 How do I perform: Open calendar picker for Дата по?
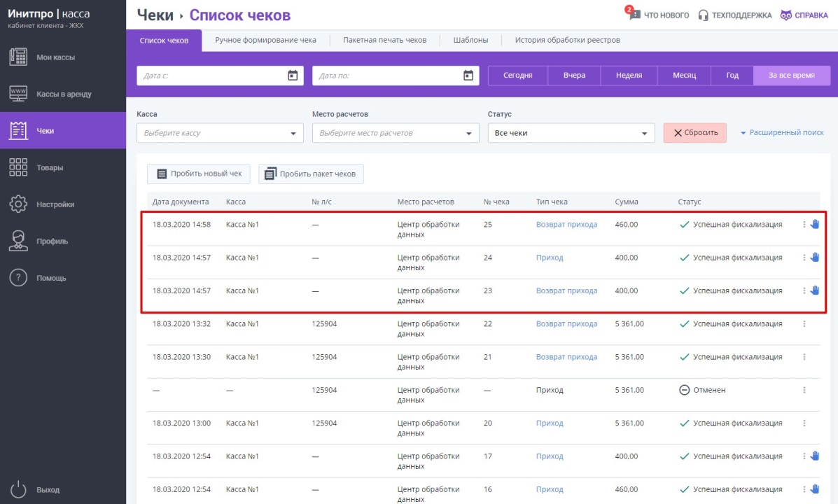pyautogui.click(x=468, y=76)
